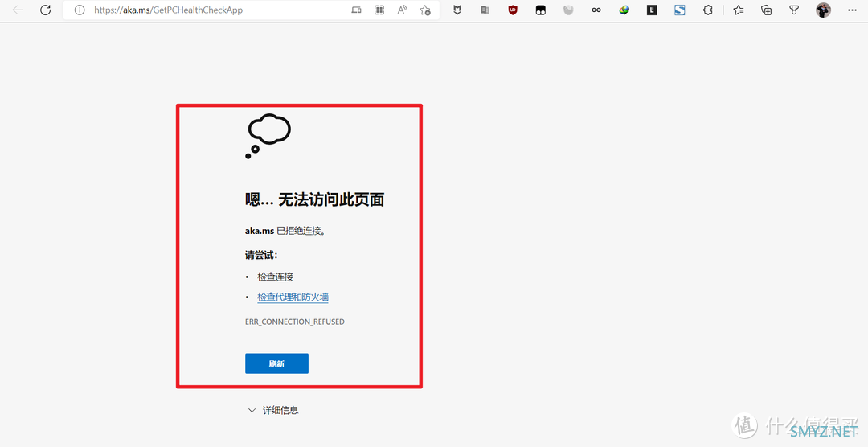This screenshot has width=868, height=447.
Task: Click the aka.ms 已拒绝连接 message
Action: [285, 231]
